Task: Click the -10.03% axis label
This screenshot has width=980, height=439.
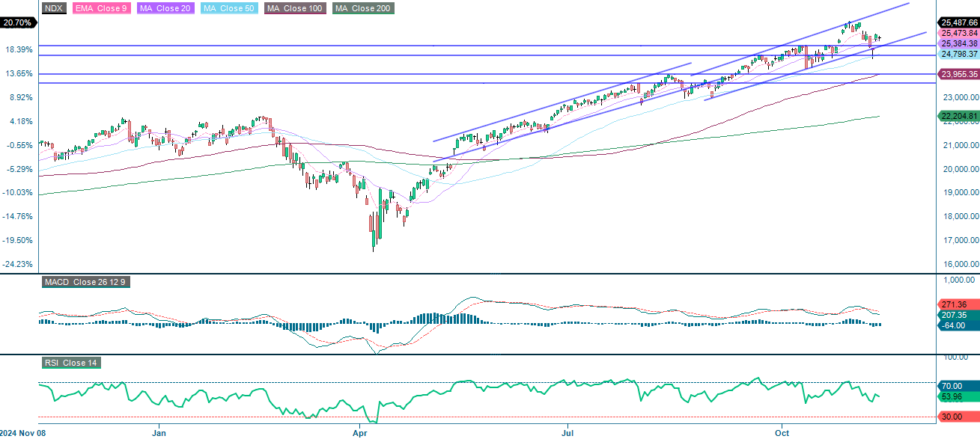Action: tap(17, 193)
